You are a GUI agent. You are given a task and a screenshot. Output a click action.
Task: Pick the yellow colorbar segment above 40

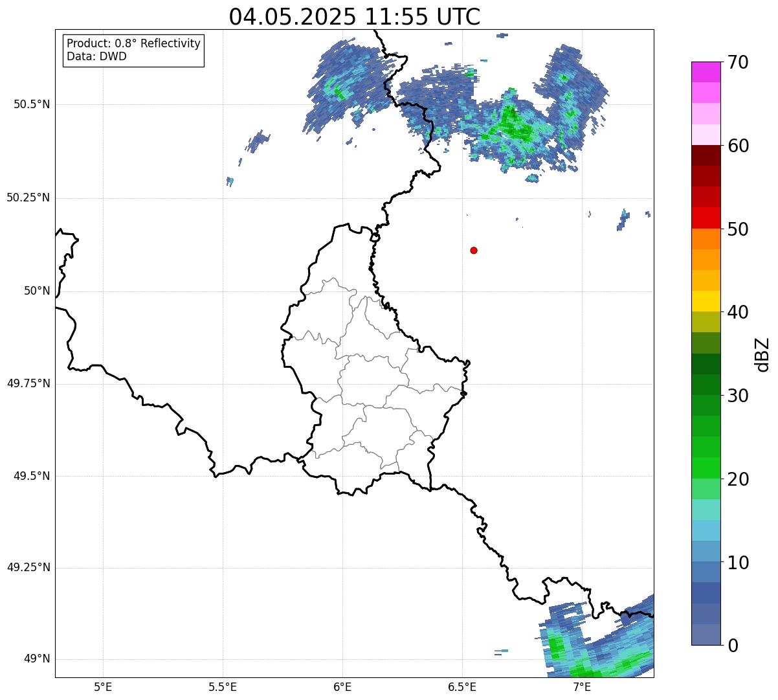tap(706, 302)
